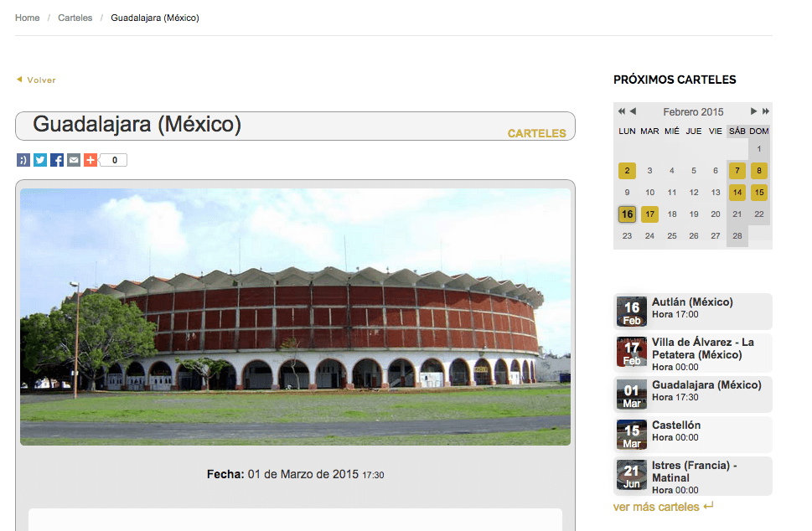The height and width of the screenshot is (531, 812).
Task: Click the 01 Mar date thumbnail
Action: (x=632, y=394)
